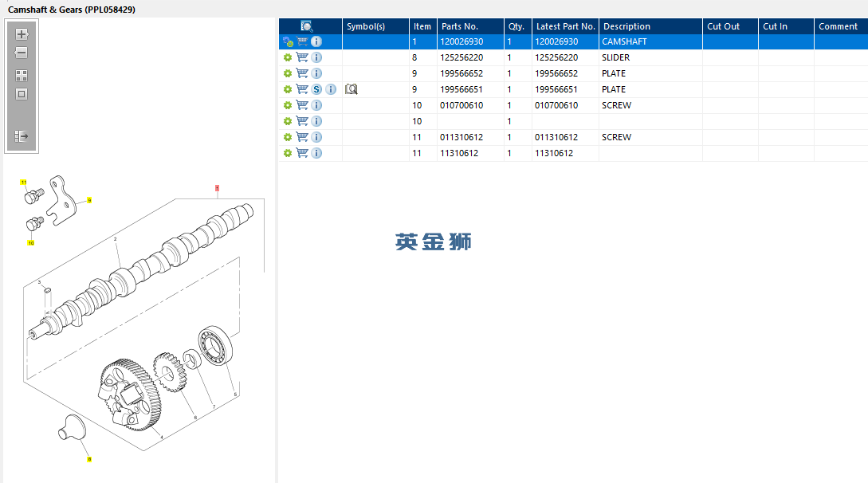Click info icon on blank item 10 row

(316, 121)
